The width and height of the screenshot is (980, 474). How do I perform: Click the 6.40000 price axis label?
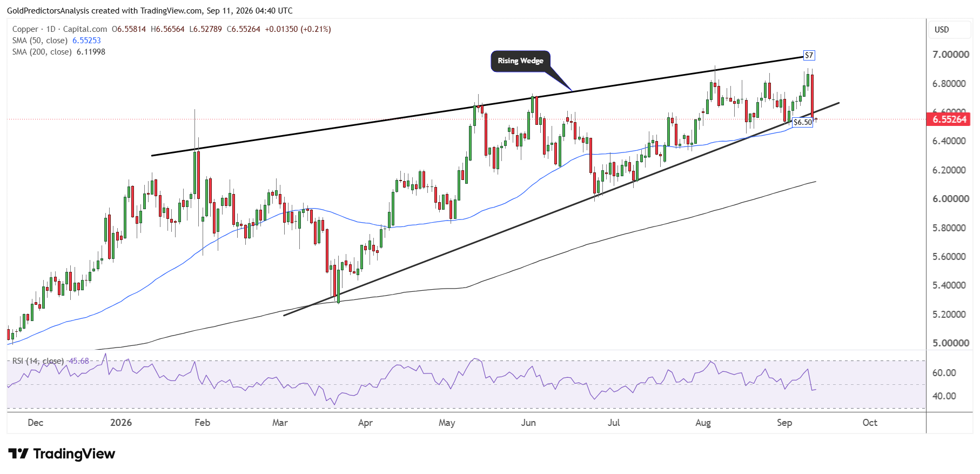click(949, 141)
